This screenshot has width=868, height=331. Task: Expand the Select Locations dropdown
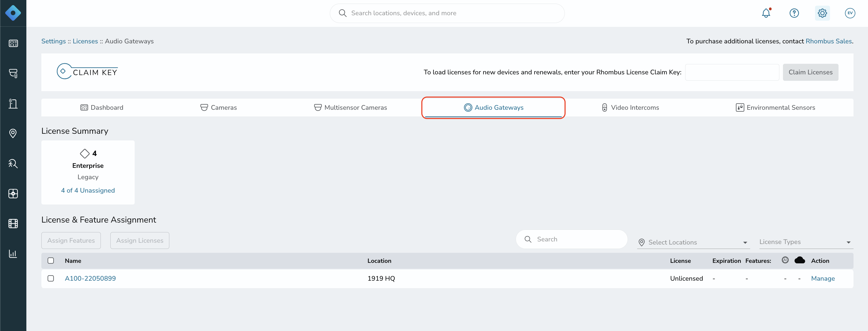tap(693, 242)
